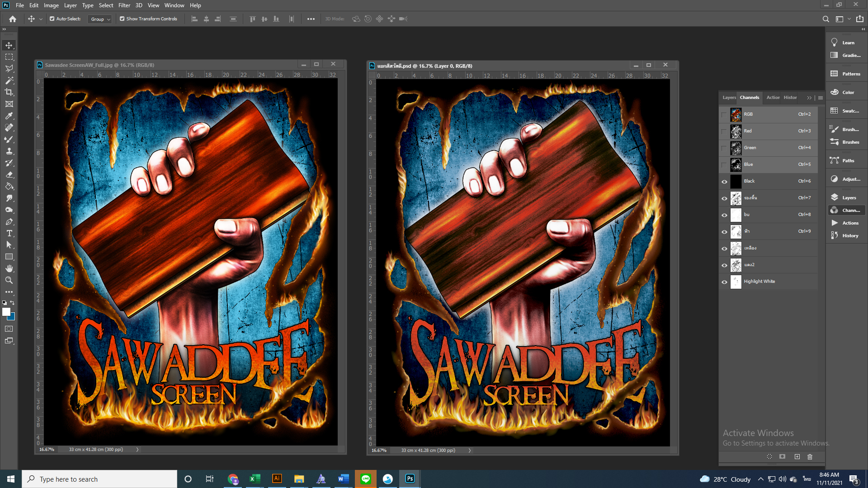Select the Clone Stamp tool
The height and width of the screenshot is (488, 868).
[x=9, y=151]
